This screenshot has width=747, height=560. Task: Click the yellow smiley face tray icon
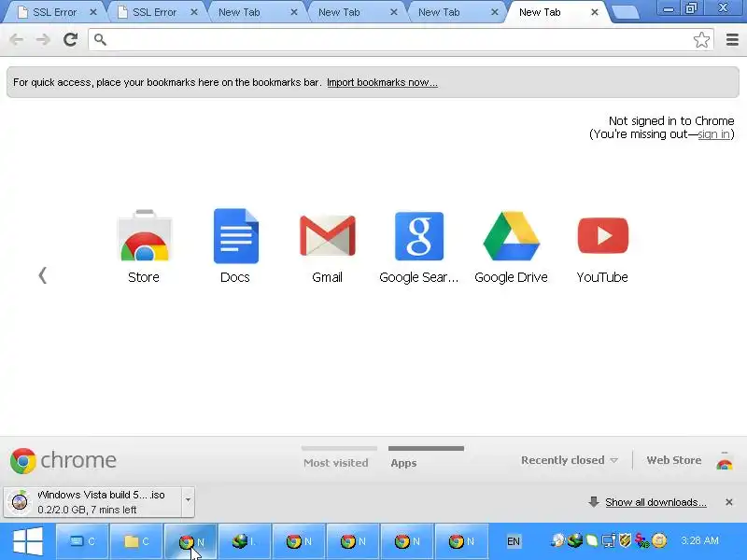coord(659,540)
